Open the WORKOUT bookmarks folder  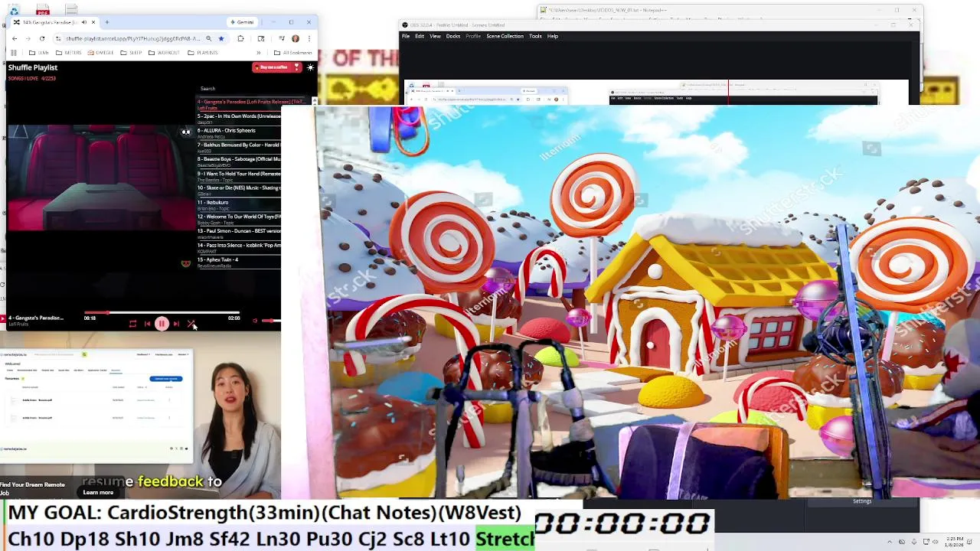pyautogui.click(x=164, y=53)
